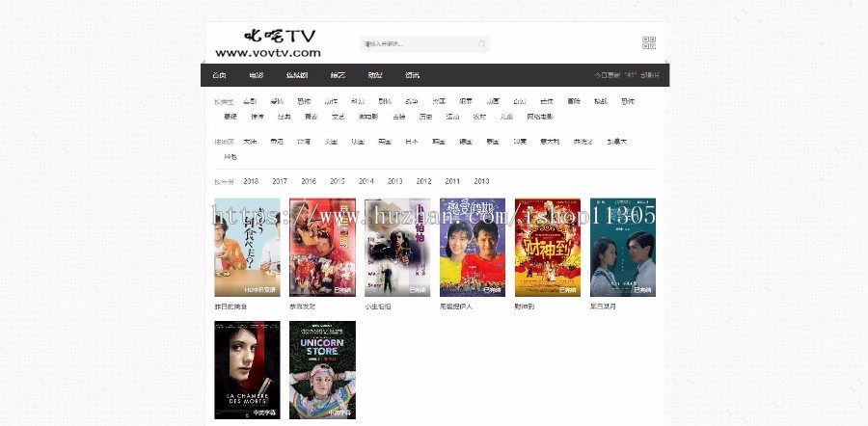868x426 pixels.
Task: Click the search magnifier icon
Action: click(481, 44)
